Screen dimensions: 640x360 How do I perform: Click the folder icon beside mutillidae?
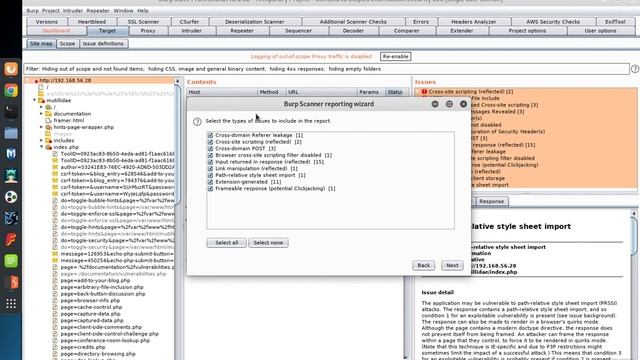click(41, 100)
